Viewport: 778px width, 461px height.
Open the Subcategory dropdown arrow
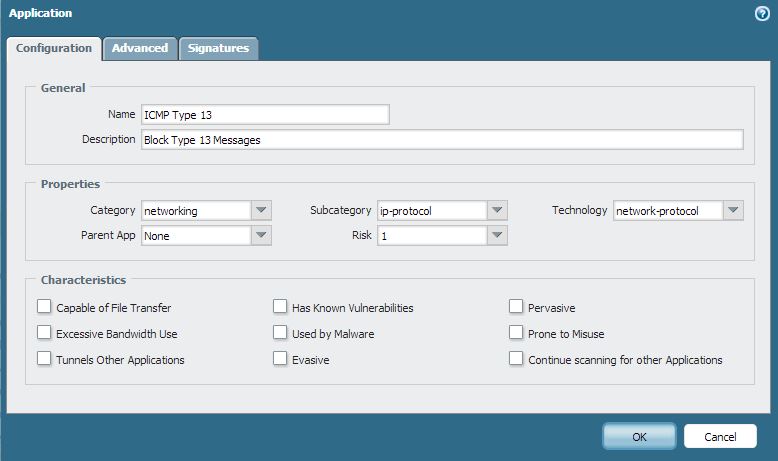pos(497,210)
